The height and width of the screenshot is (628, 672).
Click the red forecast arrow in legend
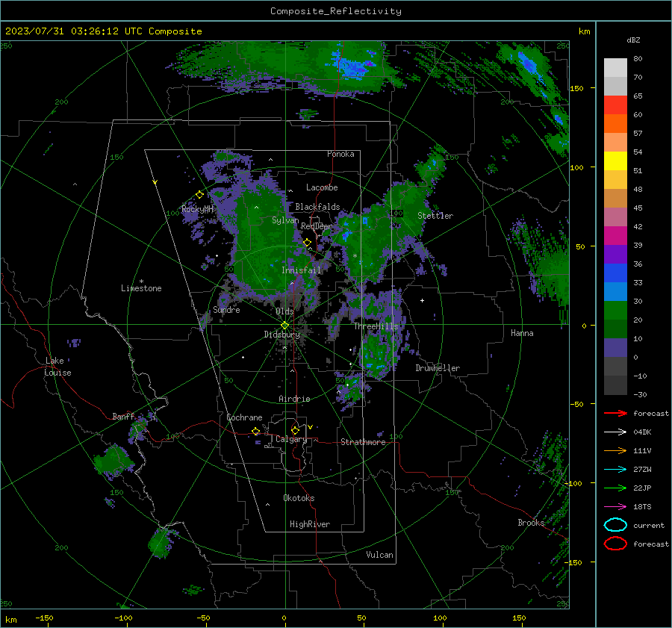[615, 413]
